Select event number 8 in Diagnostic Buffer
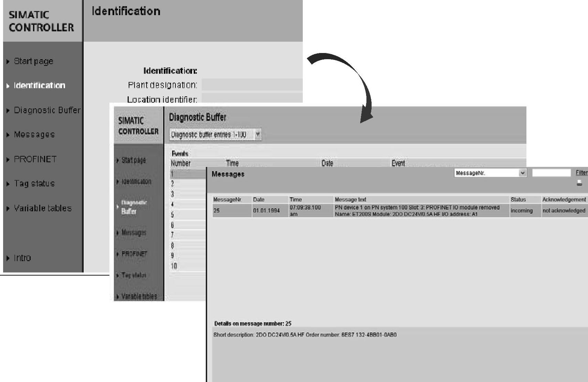This screenshot has height=382, width=588. (188, 245)
